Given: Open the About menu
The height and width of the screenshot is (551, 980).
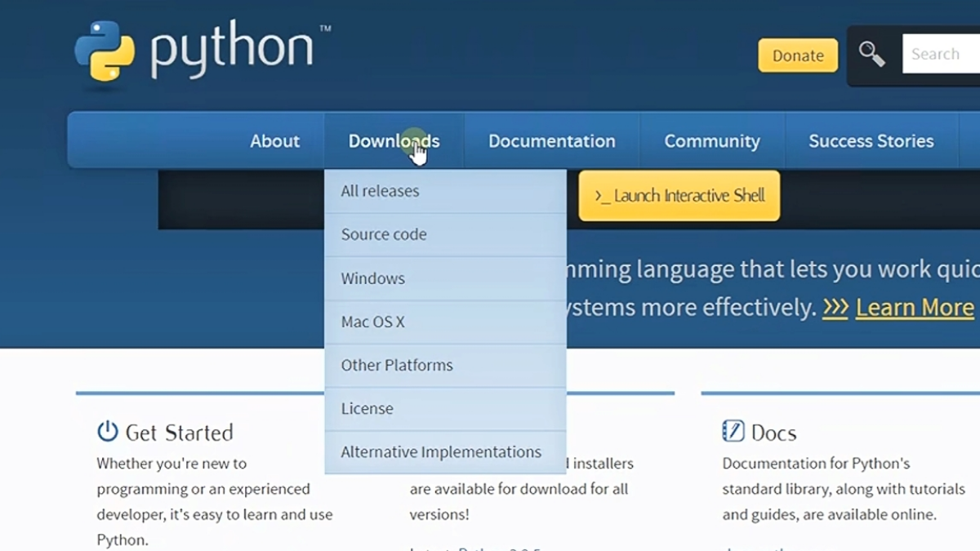Looking at the screenshot, I should 275,141.
